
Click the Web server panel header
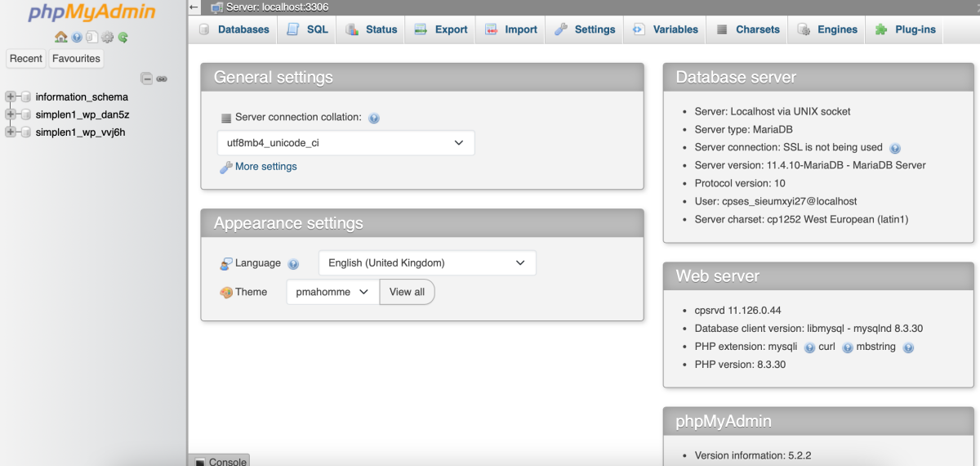click(818, 276)
